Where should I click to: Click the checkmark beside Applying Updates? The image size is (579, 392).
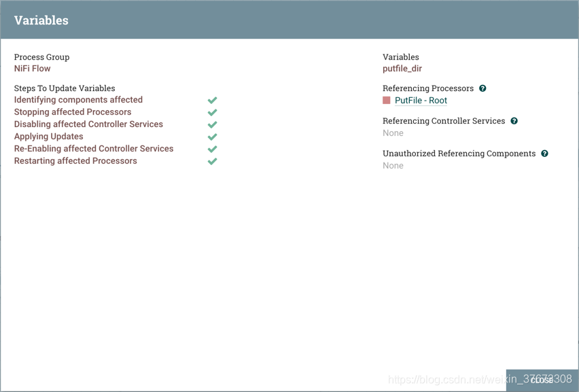tap(212, 137)
